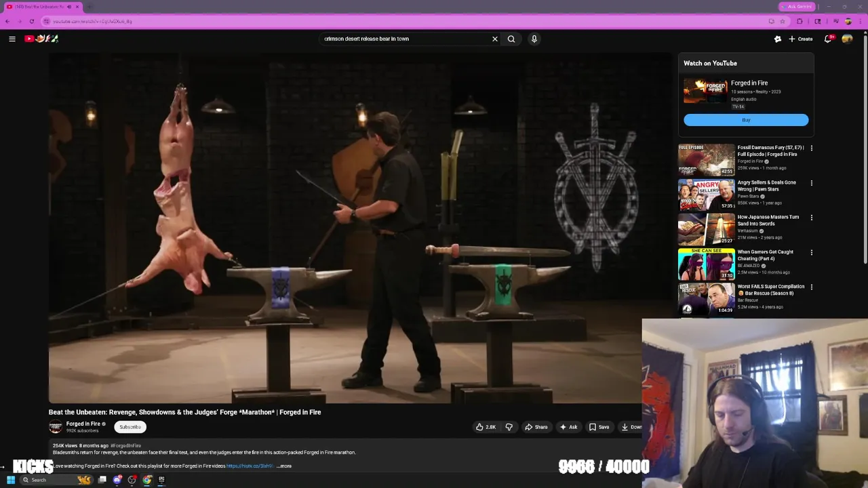This screenshot has height=488, width=868.
Task: Mute the tab via the speaker icon
Action: click(68, 7)
